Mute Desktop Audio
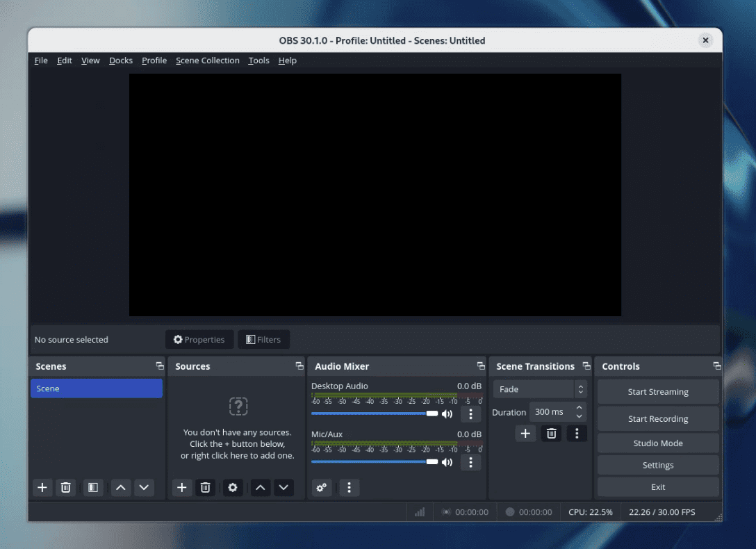The width and height of the screenshot is (756, 549). click(447, 413)
